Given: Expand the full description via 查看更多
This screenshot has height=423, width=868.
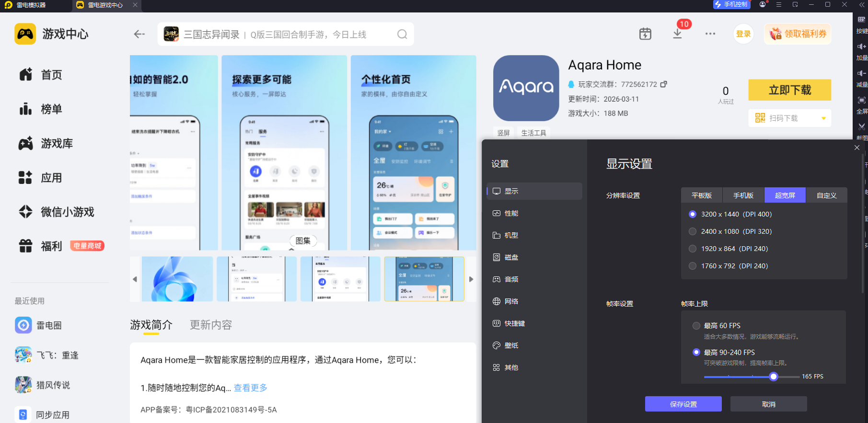Looking at the screenshot, I should [x=250, y=388].
